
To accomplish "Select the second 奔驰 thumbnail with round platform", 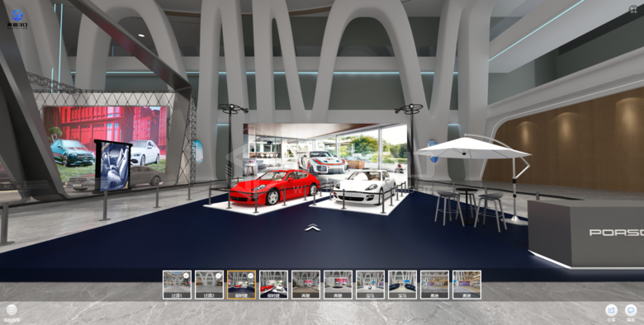I will click(338, 285).
